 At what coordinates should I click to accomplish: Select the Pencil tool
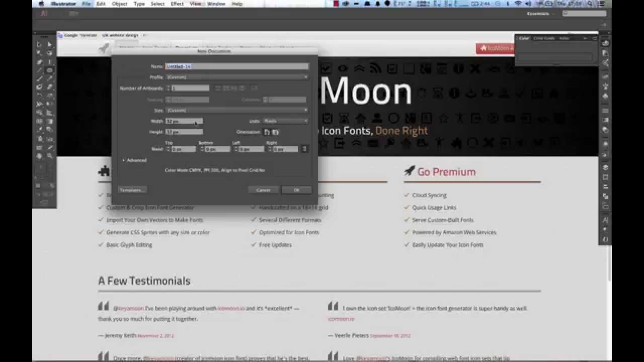(50, 79)
